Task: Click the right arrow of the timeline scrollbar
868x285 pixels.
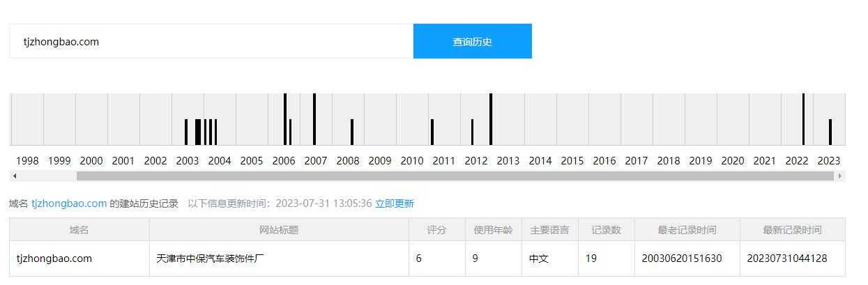Action: click(839, 176)
